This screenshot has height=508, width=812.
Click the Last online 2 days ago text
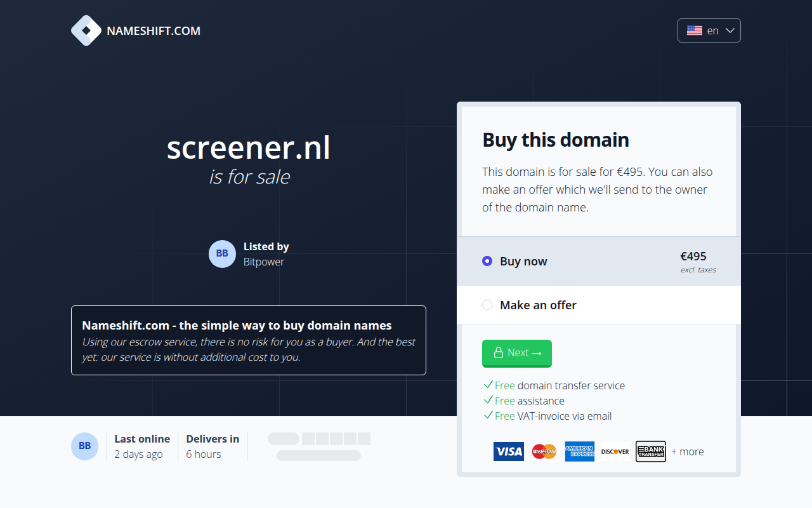(142, 446)
